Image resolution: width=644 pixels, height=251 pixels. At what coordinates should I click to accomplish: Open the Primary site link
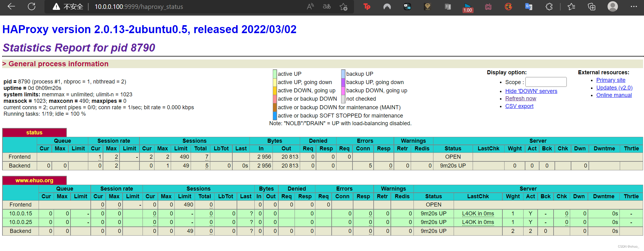[x=611, y=80]
